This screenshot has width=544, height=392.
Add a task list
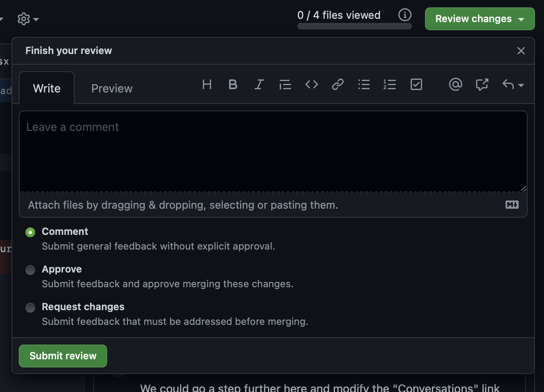[416, 85]
